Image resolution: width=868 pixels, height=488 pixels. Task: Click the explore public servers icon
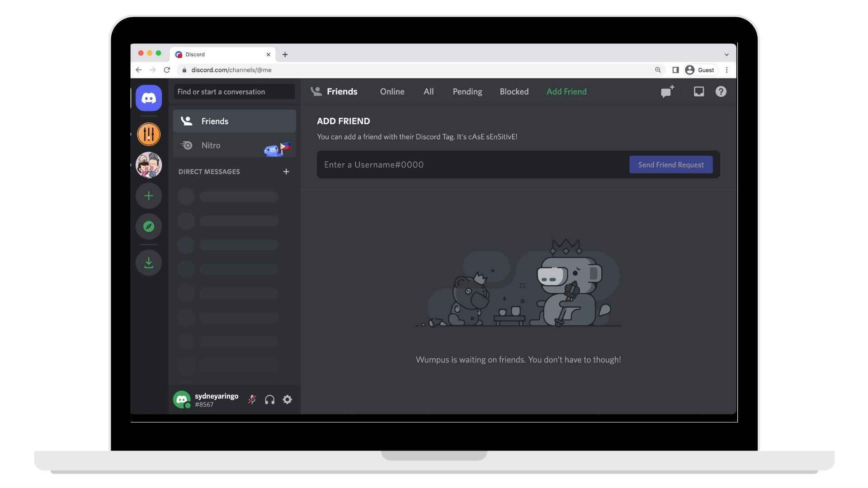coord(149,226)
